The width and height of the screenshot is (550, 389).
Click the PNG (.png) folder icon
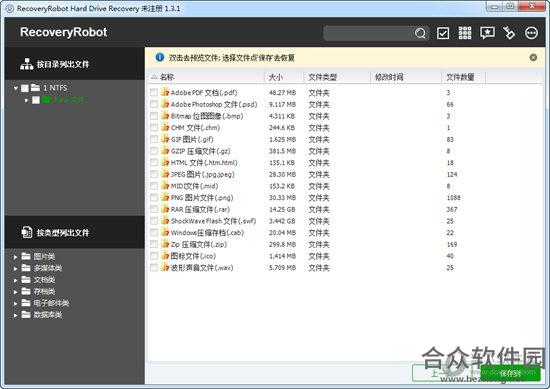tap(165, 197)
